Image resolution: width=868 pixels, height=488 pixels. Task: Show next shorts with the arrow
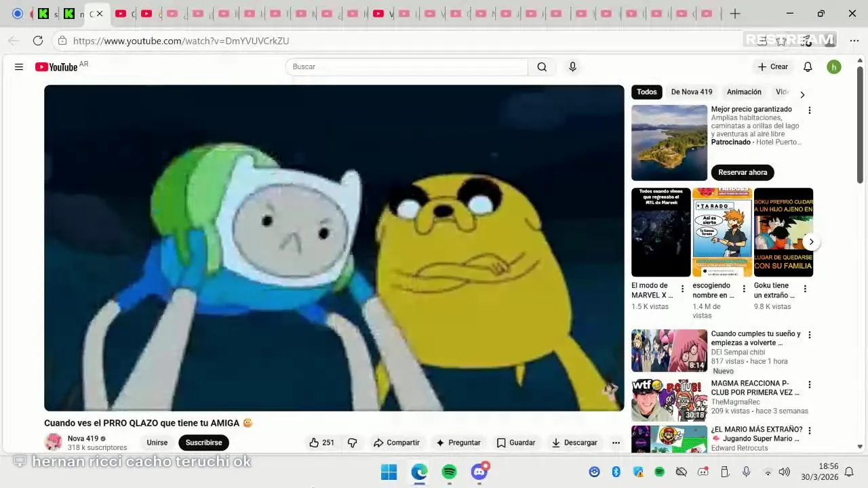(x=811, y=242)
